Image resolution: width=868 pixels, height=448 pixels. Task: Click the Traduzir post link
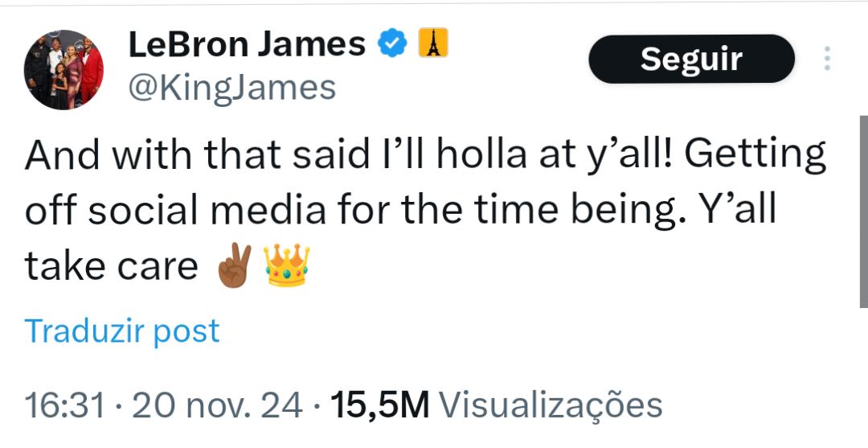122,331
